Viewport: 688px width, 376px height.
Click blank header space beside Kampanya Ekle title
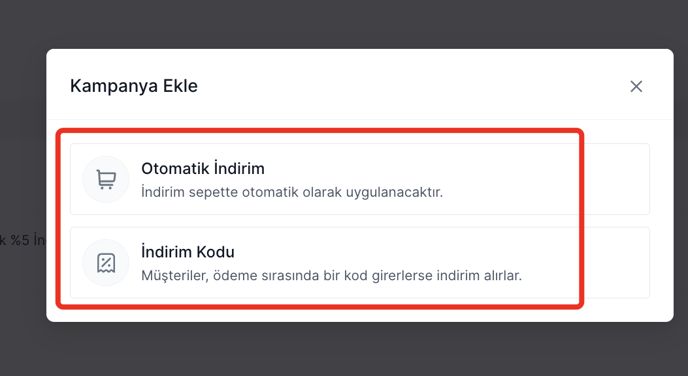pyautogui.click(x=412, y=86)
